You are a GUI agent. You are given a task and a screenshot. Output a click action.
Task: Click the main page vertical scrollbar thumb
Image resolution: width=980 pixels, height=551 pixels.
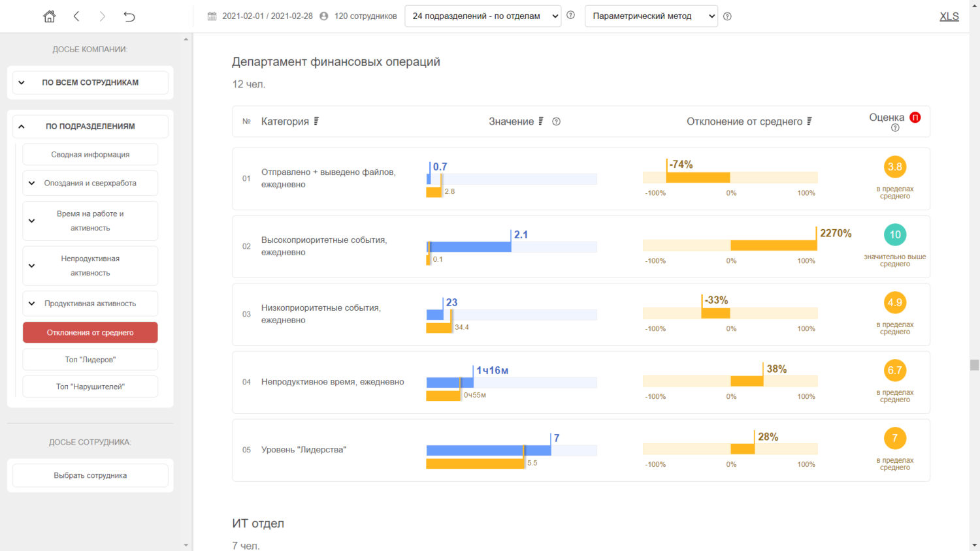(x=974, y=365)
